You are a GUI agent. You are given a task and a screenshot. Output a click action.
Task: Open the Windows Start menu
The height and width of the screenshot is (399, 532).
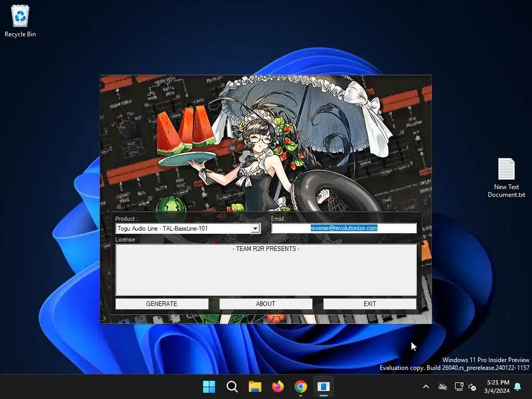pos(209,387)
